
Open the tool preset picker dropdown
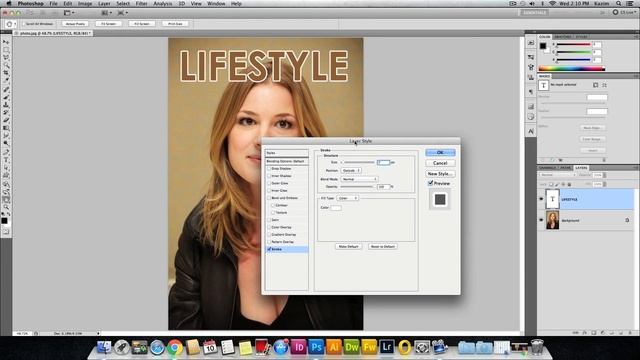pos(10,24)
